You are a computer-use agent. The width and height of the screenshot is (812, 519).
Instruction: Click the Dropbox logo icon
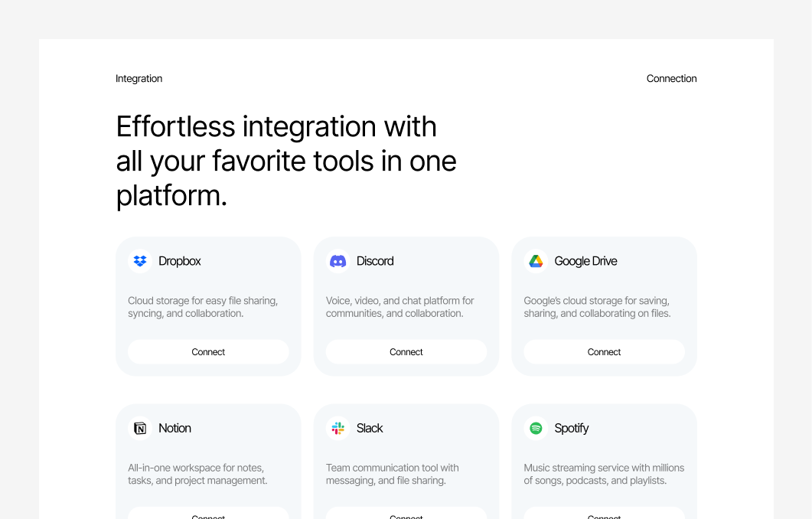pos(140,261)
